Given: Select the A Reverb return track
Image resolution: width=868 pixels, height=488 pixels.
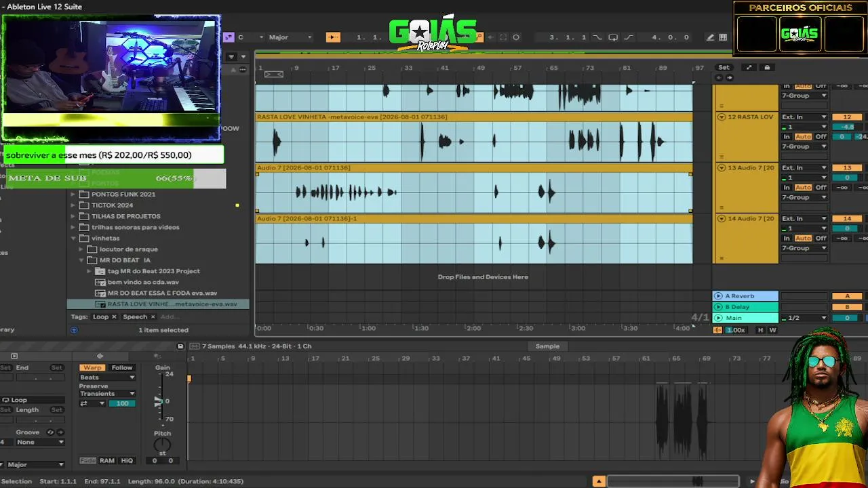Looking at the screenshot, I should tap(745, 296).
